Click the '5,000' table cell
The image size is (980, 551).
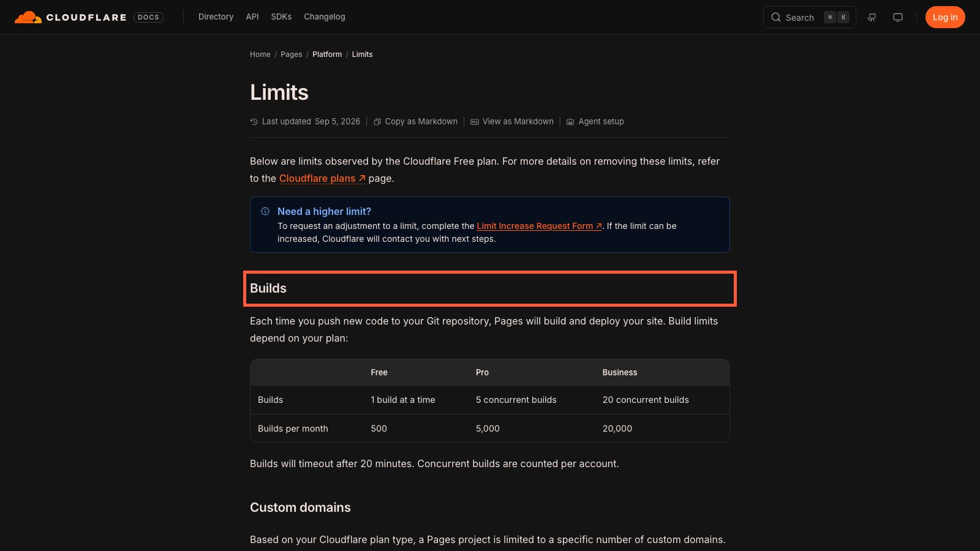[488, 429]
